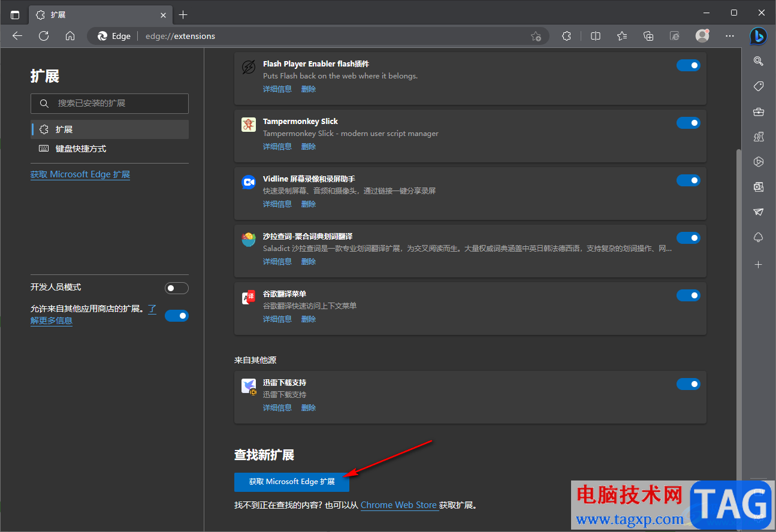
Task: Open Settings and more ellipsis menu
Action: pos(730,36)
